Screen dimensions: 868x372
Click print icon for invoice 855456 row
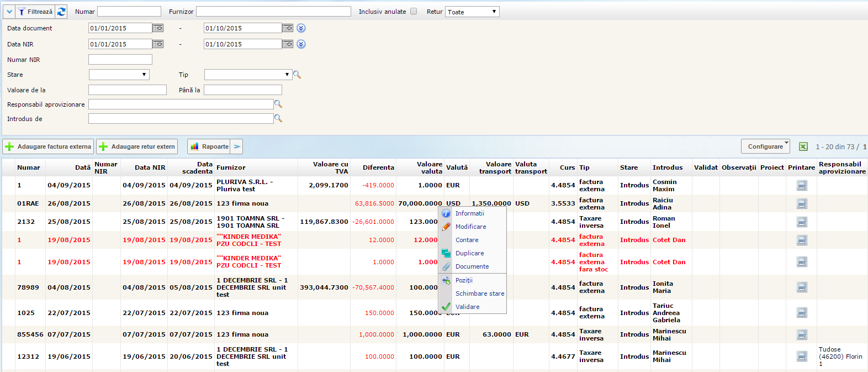(x=802, y=334)
